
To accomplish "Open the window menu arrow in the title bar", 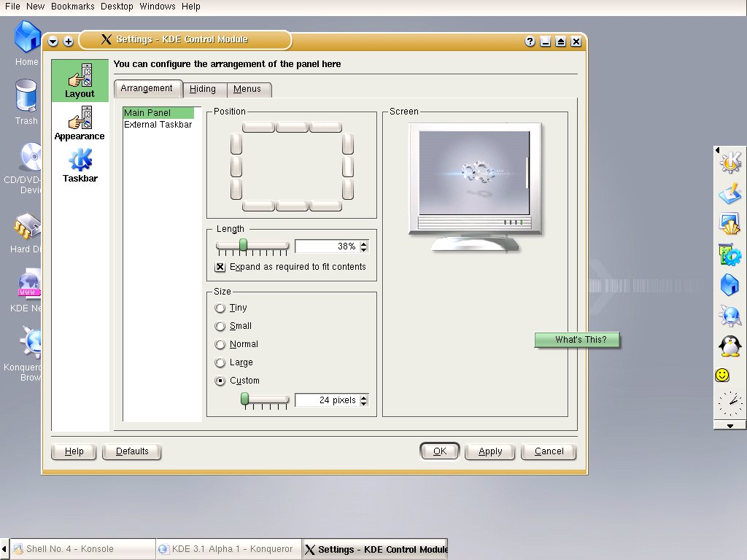I will tap(53, 42).
